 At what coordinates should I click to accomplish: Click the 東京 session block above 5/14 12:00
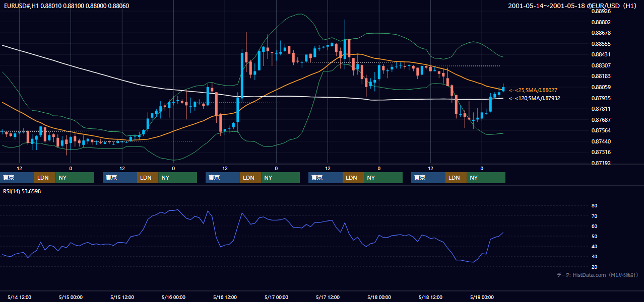[17, 178]
